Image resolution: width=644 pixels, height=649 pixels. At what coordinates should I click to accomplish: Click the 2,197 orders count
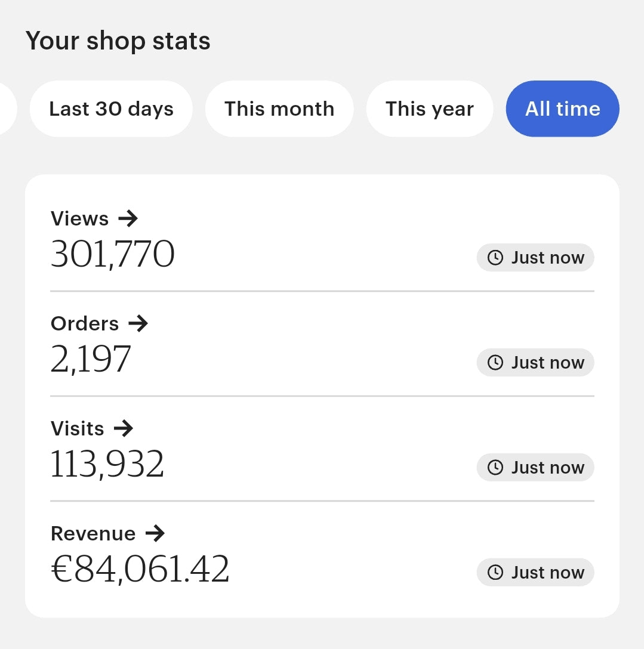(x=91, y=359)
